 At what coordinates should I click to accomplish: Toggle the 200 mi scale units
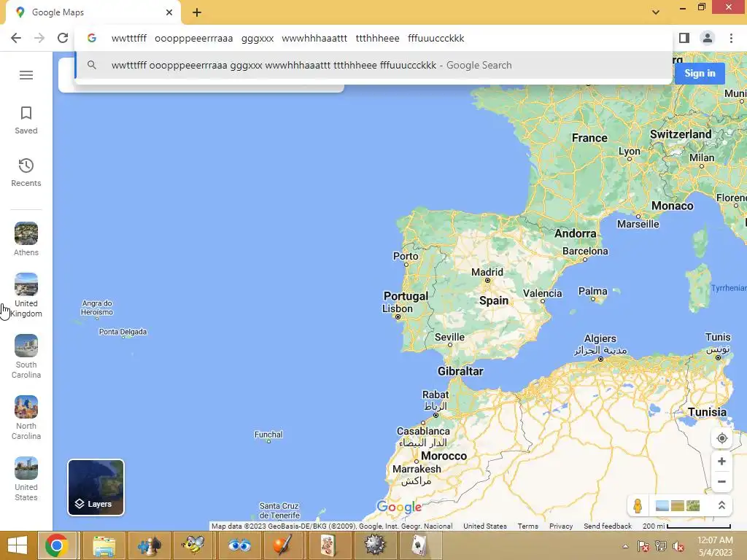coord(686,526)
